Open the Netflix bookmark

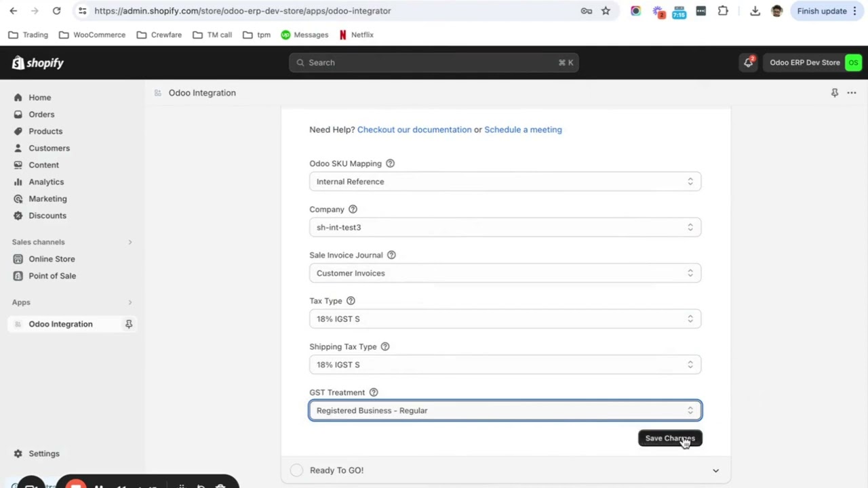click(356, 35)
